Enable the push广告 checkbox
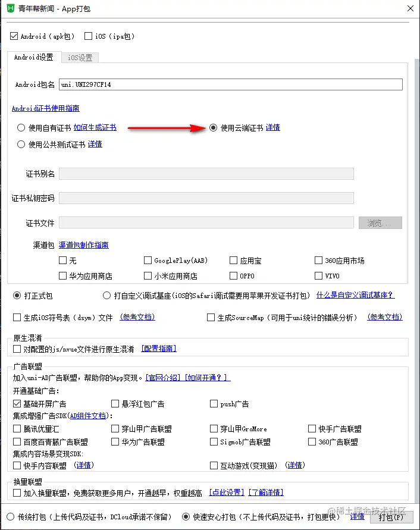Screen dimensions: 420x530 pos(214,403)
